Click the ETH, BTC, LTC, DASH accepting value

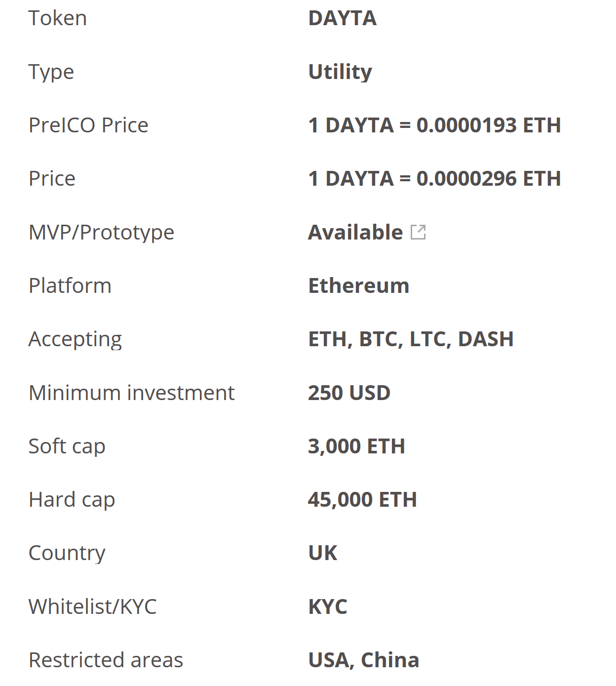tap(411, 339)
